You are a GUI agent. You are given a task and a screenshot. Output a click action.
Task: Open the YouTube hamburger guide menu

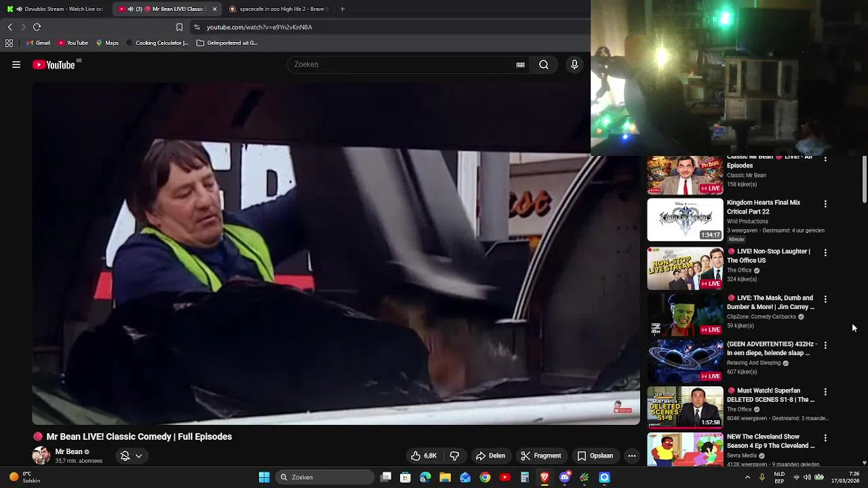point(16,64)
